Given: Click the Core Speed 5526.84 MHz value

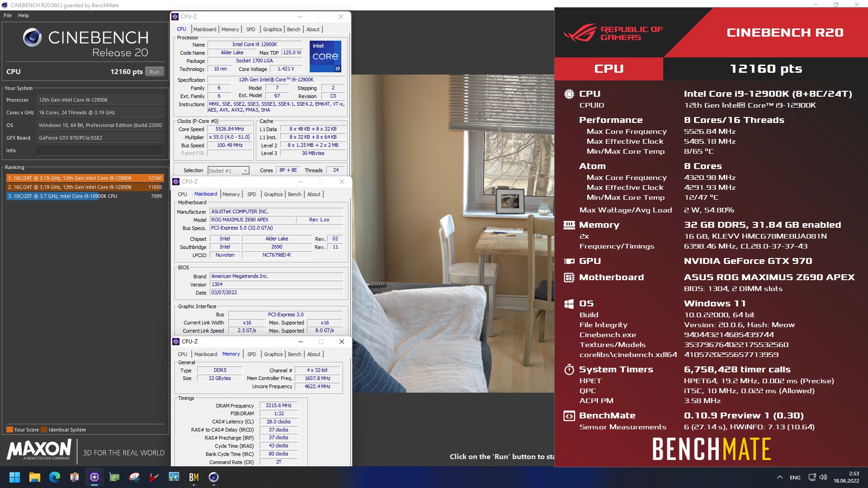Looking at the screenshot, I should point(230,129).
